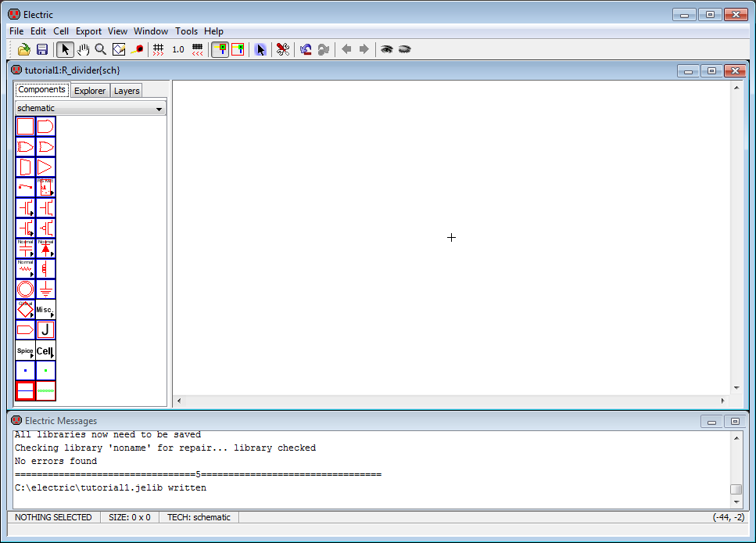Select the J component
The height and width of the screenshot is (543, 756).
(46, 330)
